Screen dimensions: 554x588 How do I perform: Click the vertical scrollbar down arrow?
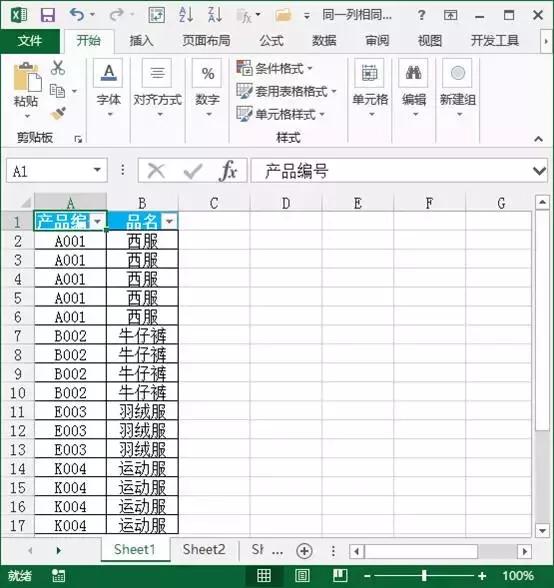[542, 531]
